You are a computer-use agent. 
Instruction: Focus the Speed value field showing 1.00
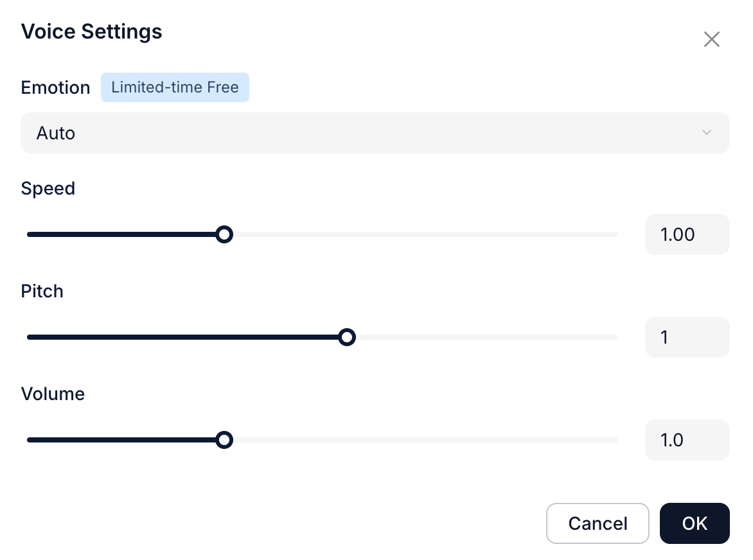[687, 234]
